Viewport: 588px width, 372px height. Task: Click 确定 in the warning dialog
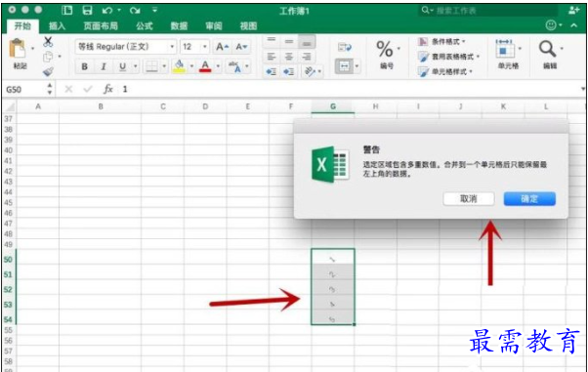529,199
